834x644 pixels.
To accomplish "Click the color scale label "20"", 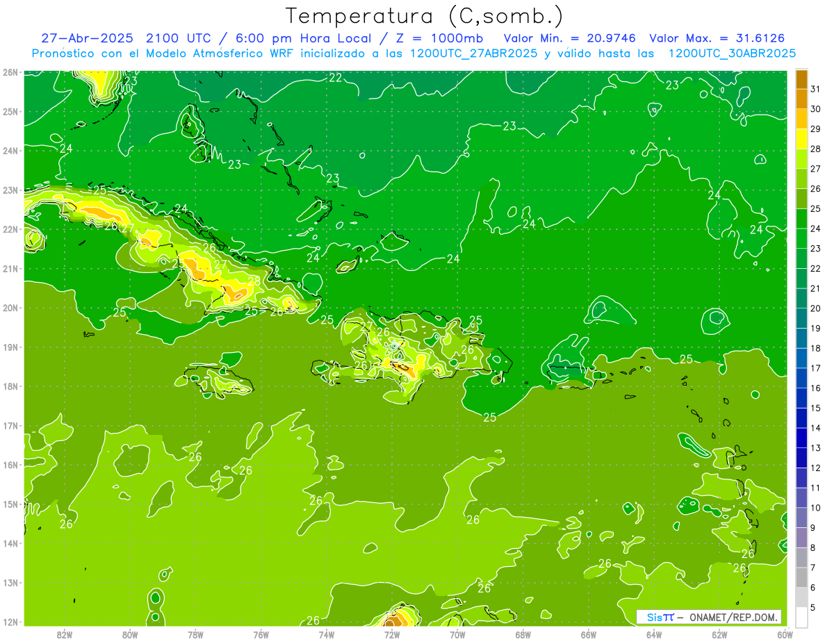I will (x=816, y=308).
